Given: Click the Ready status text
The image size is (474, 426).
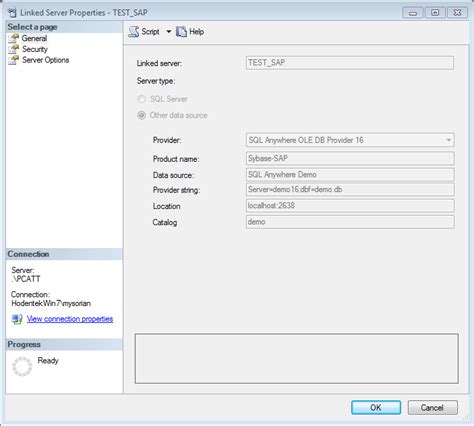Looking at the screenshot, I should point(48,361).
